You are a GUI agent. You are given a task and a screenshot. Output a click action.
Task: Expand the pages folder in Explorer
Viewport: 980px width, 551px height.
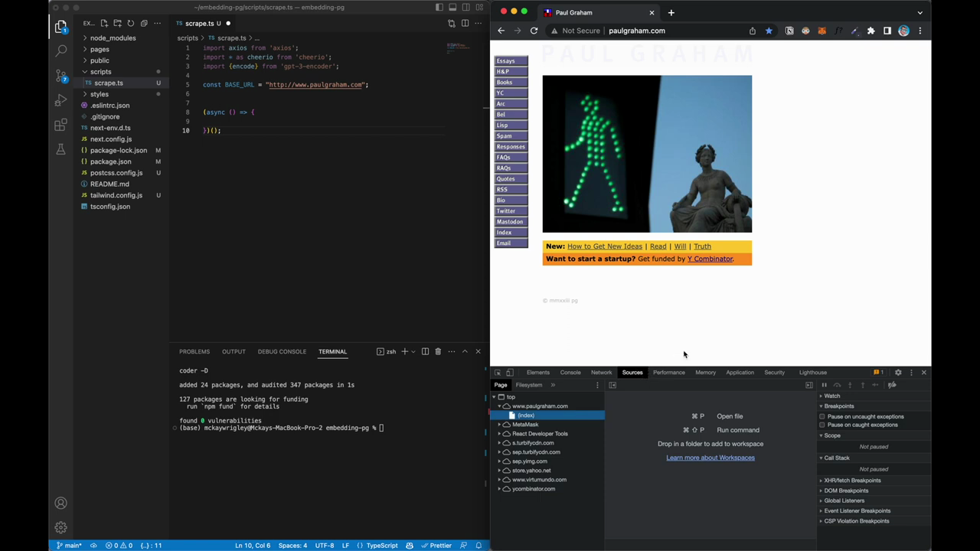[100, 49]
